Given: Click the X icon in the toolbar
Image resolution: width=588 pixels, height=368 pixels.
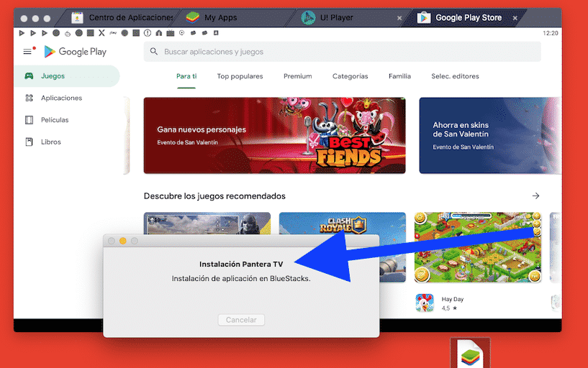Looking at the screenshot, I should [x=101, y=33].
